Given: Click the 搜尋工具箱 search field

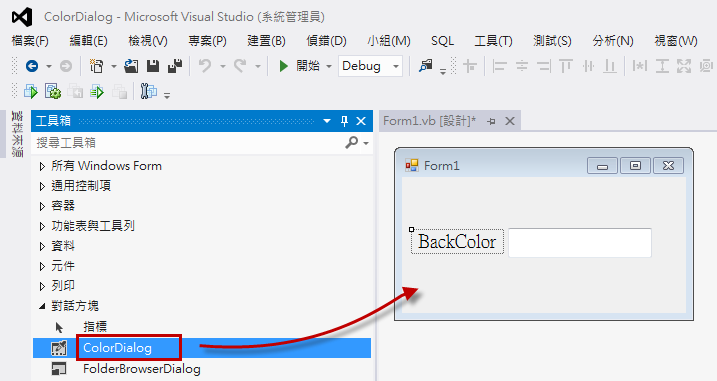Looking at the screenshot, I should pyautogui.click(x=187, y=143).
